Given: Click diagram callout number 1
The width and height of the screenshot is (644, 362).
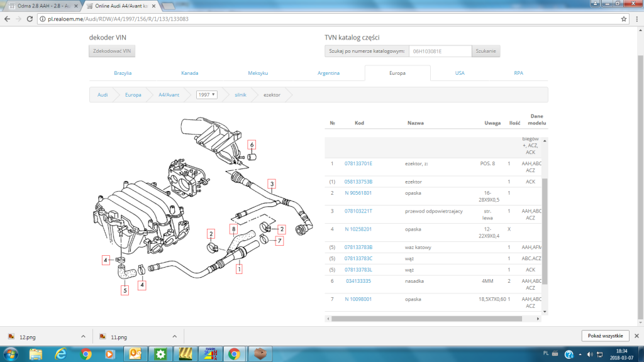Looking at the screenshot, I should click(238, 269).
